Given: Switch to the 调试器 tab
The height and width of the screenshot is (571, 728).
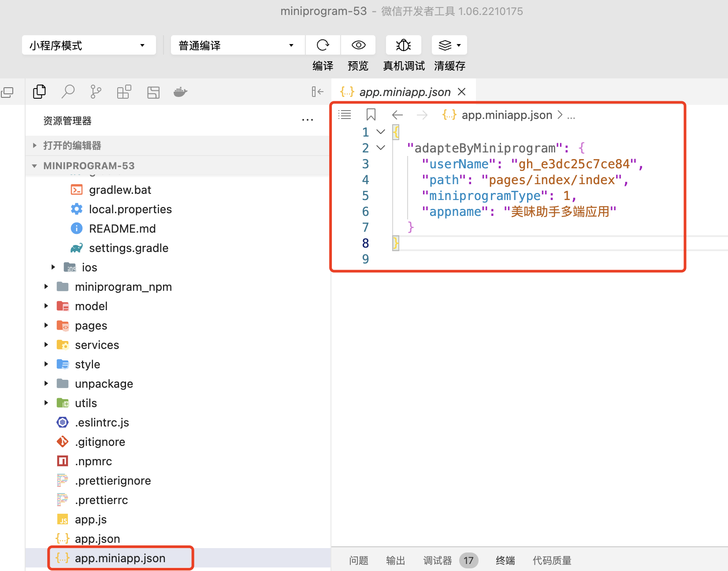Looking at the screenshot, I should point(437,560).
